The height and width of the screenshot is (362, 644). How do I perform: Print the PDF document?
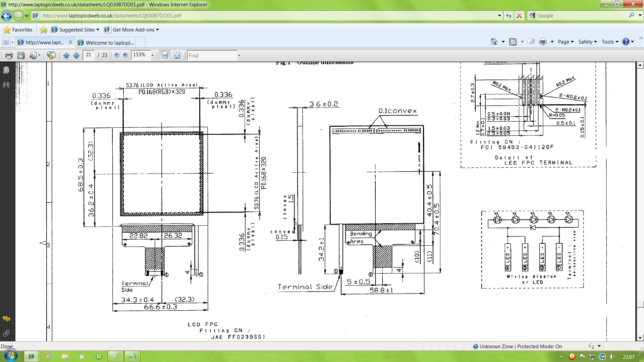[x=9, y=55]
